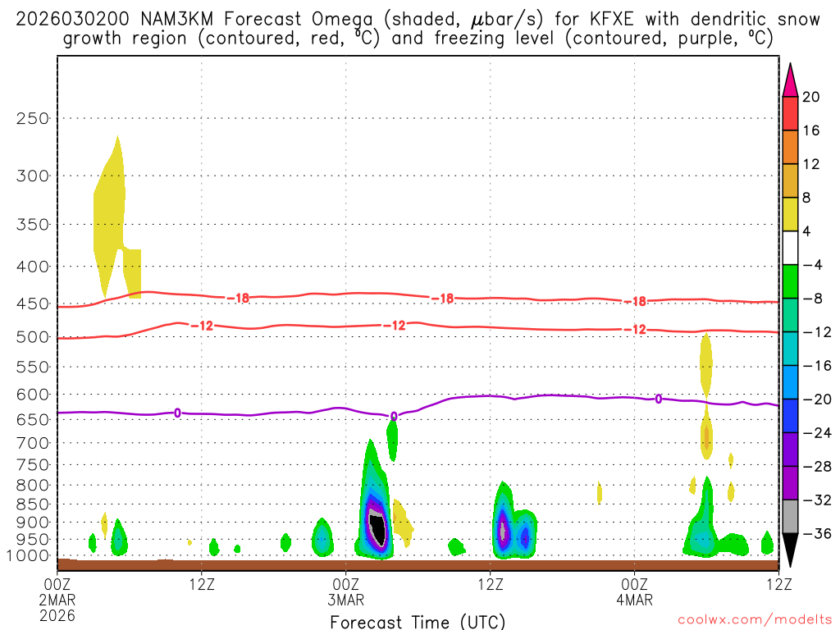Select the '600' pressure level label
Image resolution: width=840 pixels, height=630 pixels.
[33, 395]
